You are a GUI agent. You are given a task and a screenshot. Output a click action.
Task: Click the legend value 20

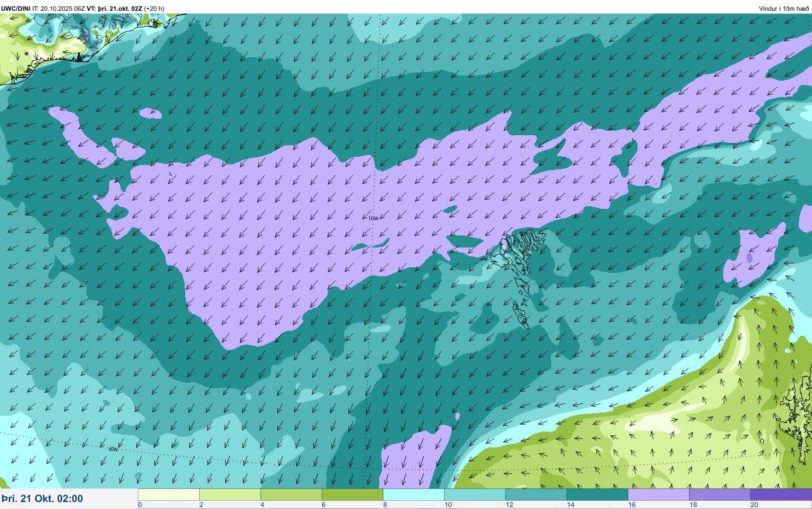[753, 505]
